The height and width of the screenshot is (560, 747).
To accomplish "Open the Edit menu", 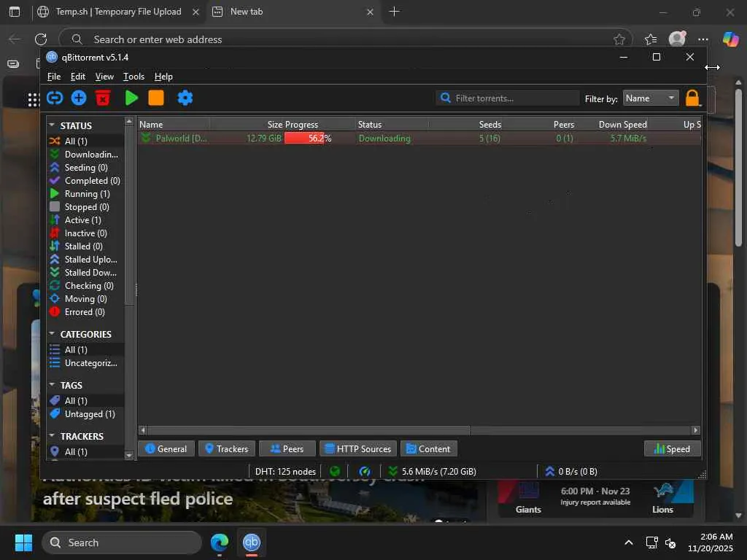I will pos(77,77).
